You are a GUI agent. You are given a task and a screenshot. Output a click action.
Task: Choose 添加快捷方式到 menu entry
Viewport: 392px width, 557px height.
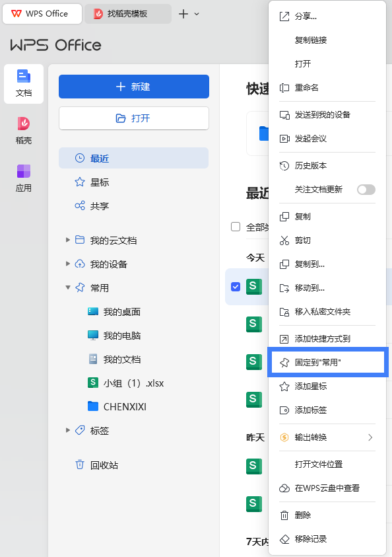coord(327,339)
